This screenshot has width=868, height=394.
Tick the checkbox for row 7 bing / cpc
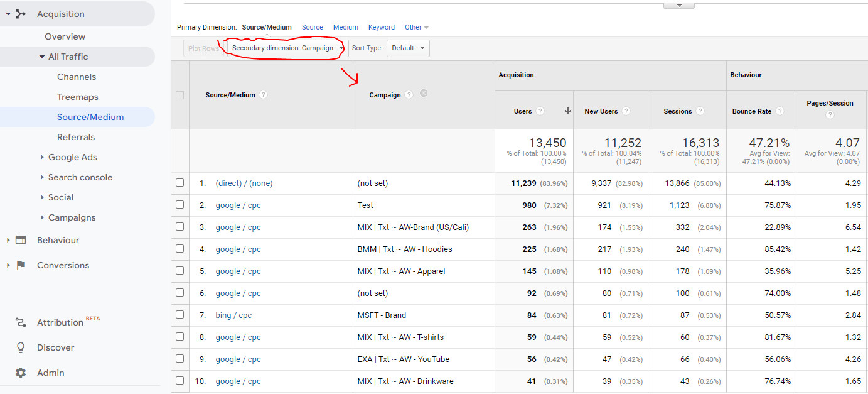[180, 315]
